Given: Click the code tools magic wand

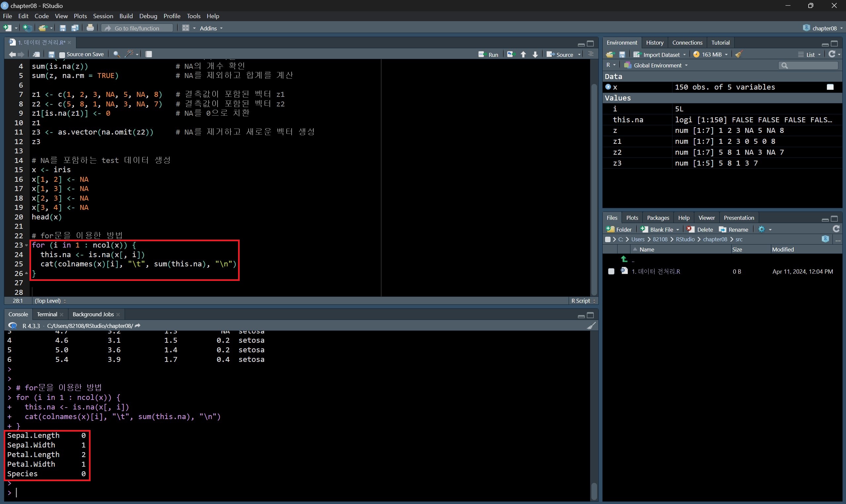Looking at the screenshot, I should click(x=129, y=54).
